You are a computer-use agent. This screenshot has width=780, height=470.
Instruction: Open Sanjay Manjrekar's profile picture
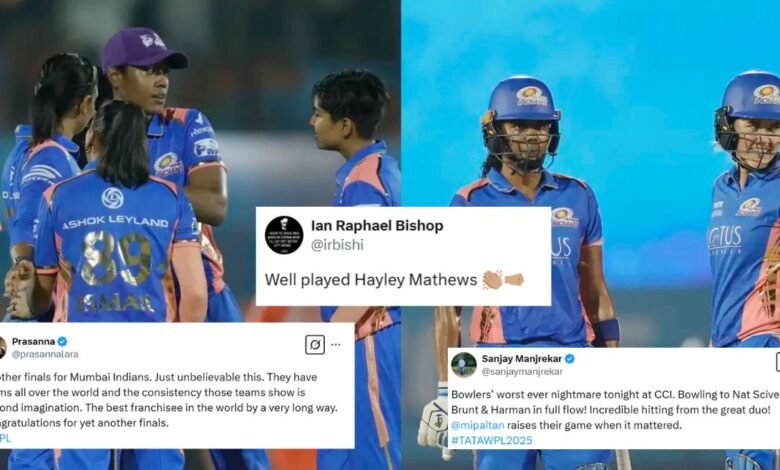coord(464,365)
